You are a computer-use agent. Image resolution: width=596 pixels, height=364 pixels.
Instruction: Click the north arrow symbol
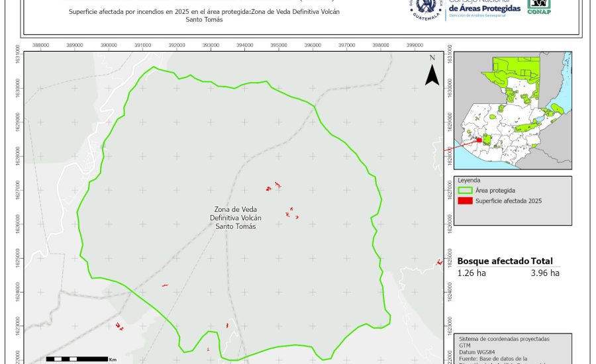[x=432, y=71]
